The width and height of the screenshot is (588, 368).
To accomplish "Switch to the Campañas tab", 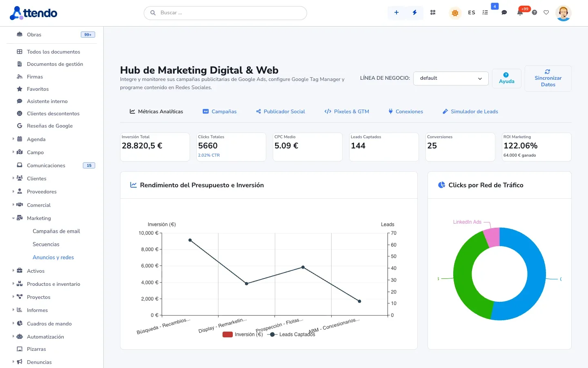I will point(220,112).
